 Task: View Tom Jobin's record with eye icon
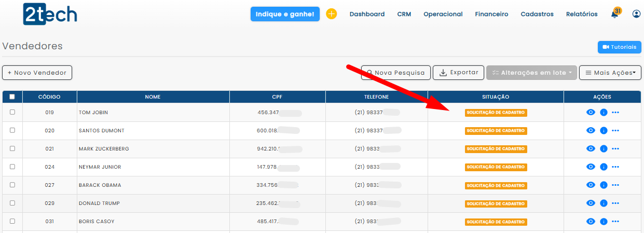590,112
